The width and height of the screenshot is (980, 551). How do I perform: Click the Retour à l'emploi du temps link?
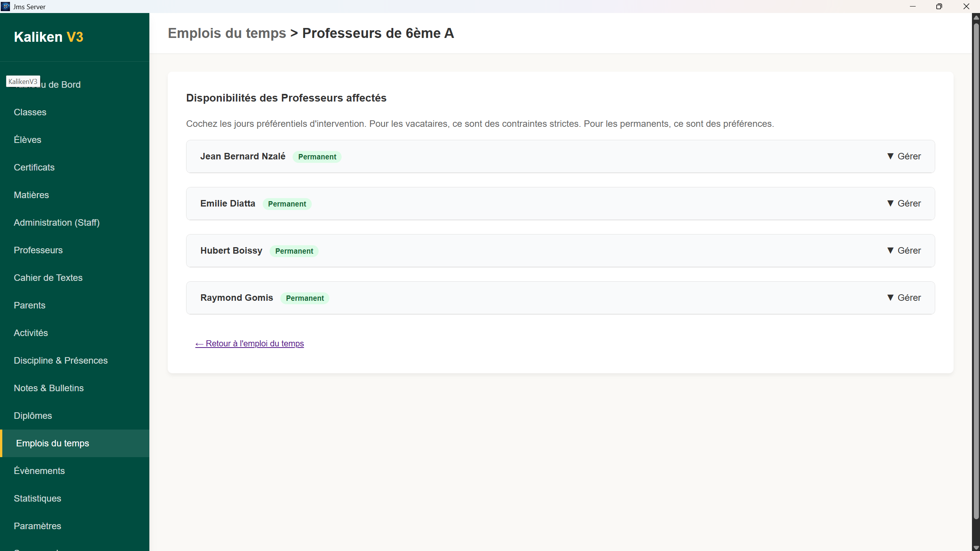[249, 343]
